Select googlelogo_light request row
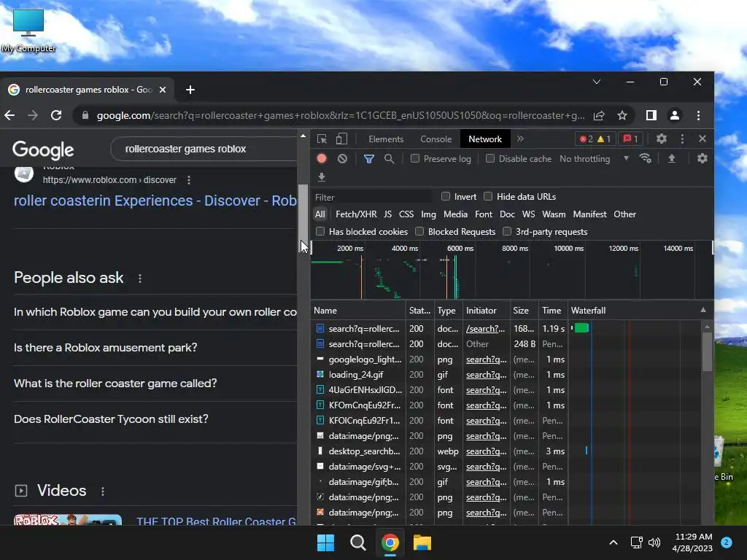This screenshot has height=560, width=747. click(506, 359)
